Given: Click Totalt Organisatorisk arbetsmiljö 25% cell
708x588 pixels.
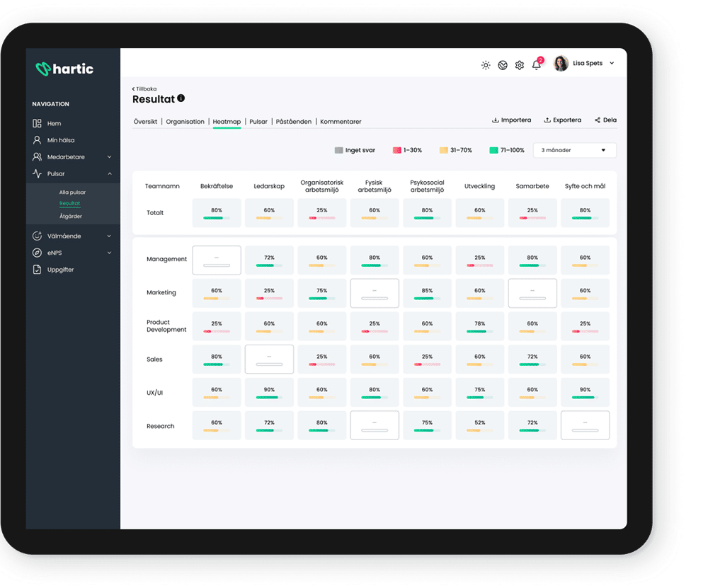Looking at the screenshot, I should 322,212.
